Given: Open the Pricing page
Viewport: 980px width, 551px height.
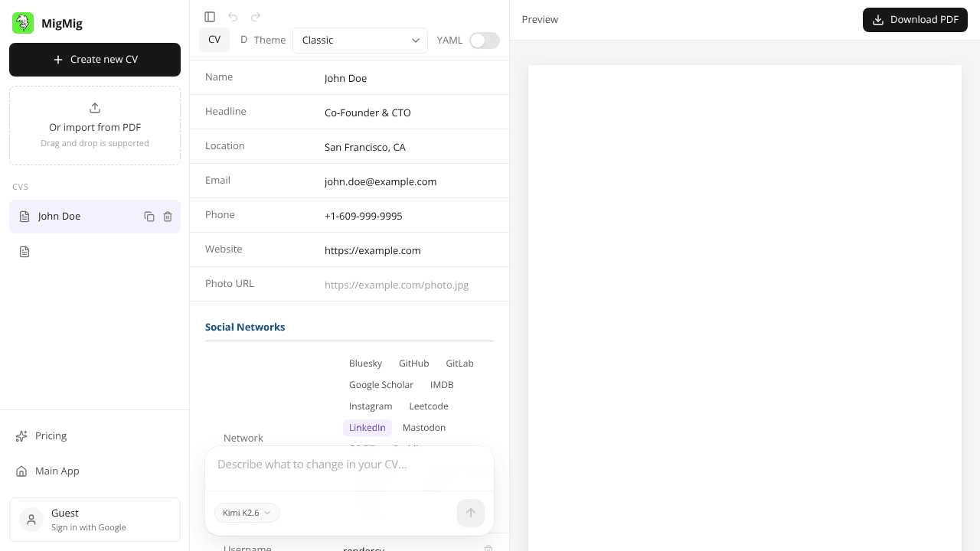Looking at the screenshot, I should [x=95, y=436].
